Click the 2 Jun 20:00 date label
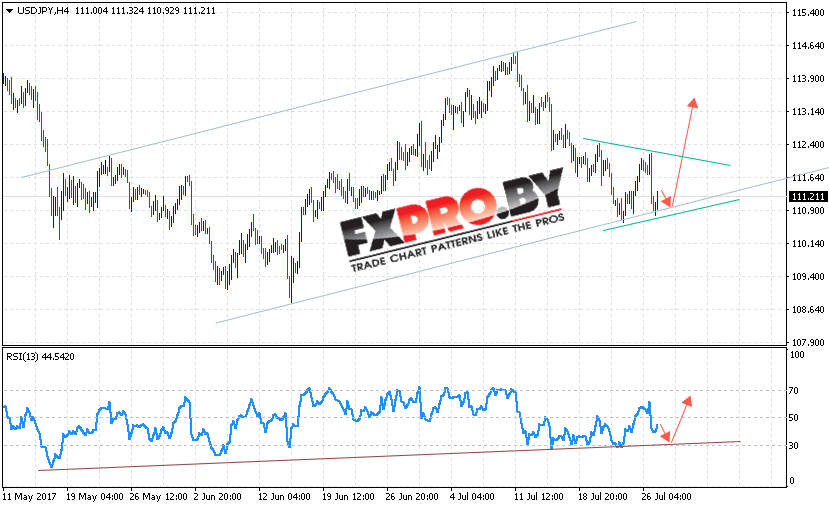This screenshot has width=829, height=508. (217, 497)
